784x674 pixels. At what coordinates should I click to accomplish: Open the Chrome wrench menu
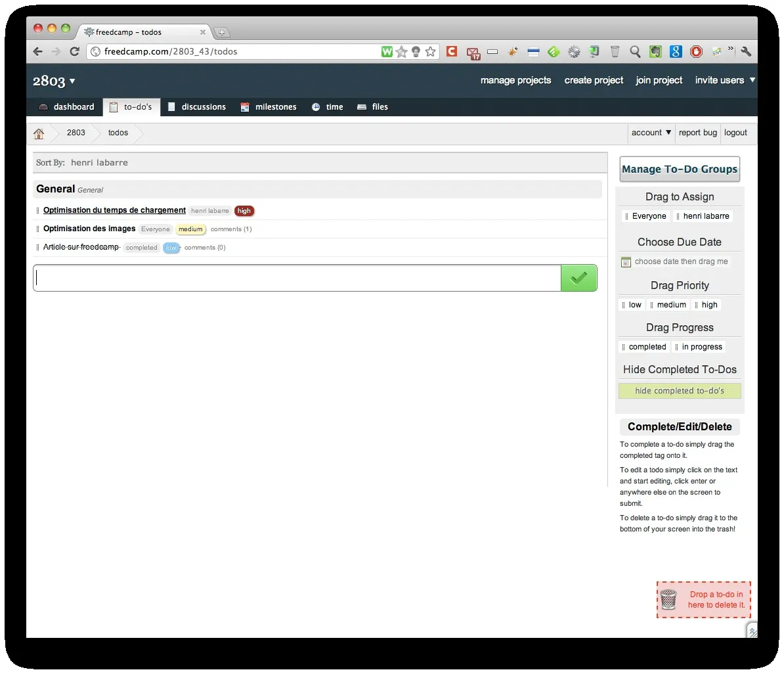(x=746, y=51)
